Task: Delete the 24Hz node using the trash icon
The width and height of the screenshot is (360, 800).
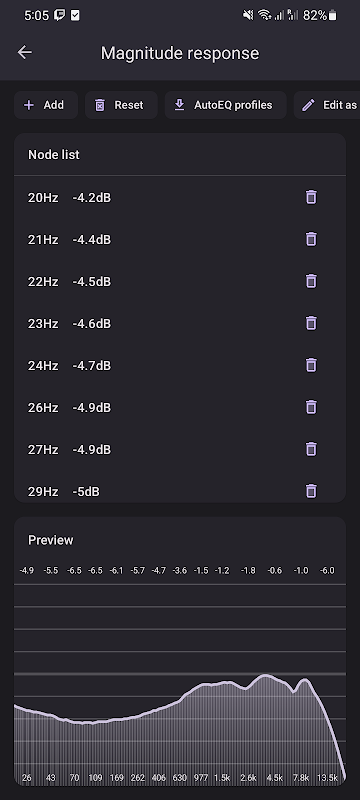Action: point(311,365)
